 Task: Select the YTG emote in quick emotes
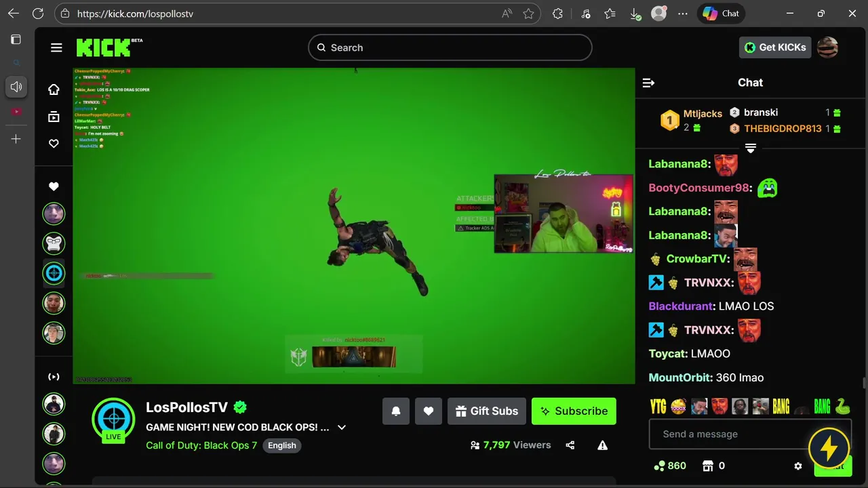(x=658, y=406)
